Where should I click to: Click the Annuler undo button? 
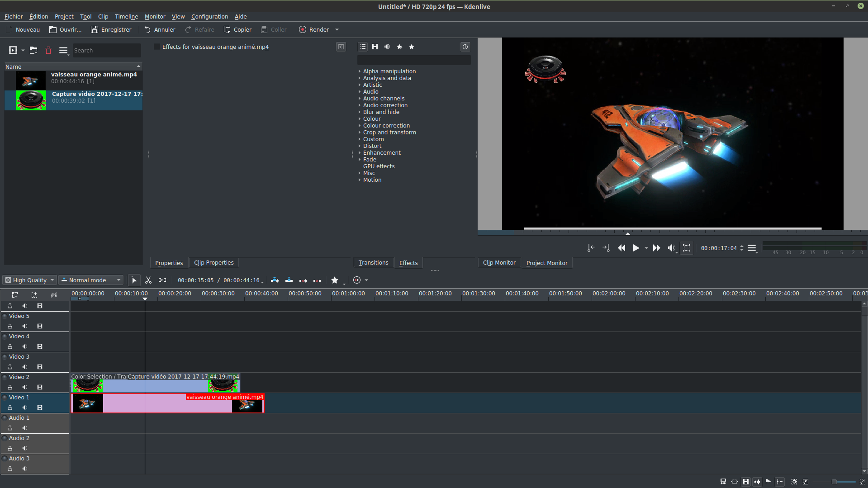(x=160, y=30)
